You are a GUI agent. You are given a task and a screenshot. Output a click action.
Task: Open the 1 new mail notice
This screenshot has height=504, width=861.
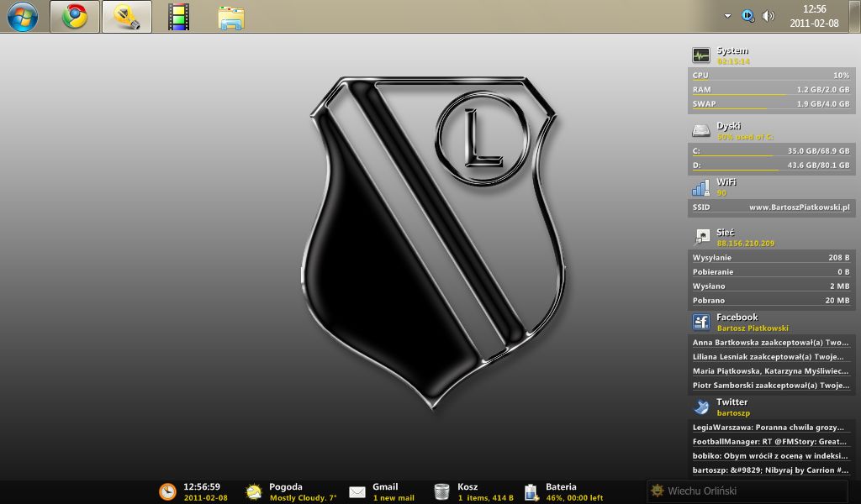point(394,498)
